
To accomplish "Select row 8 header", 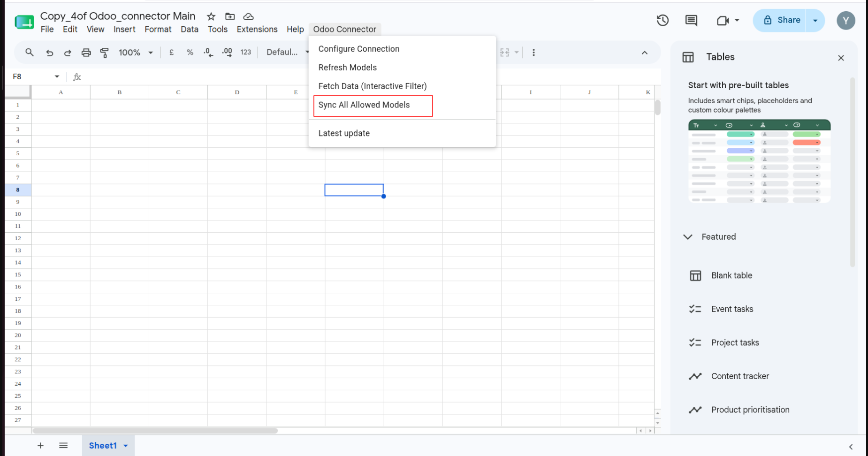I will pos(18,190).
